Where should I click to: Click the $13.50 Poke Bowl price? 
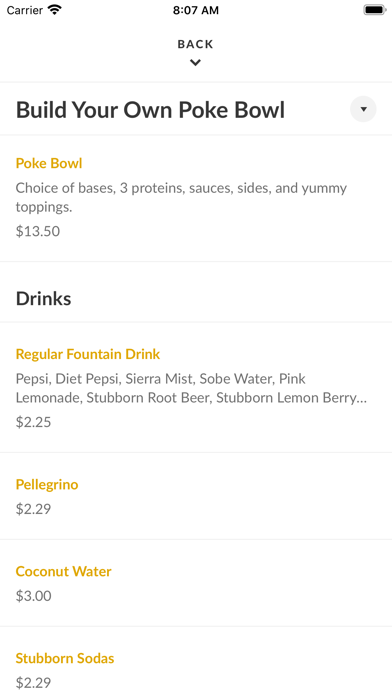click(38, 231)
